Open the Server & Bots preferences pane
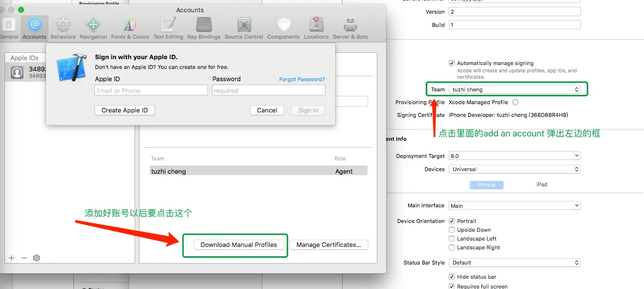This screenshot has height=289, width=644. 350,28
